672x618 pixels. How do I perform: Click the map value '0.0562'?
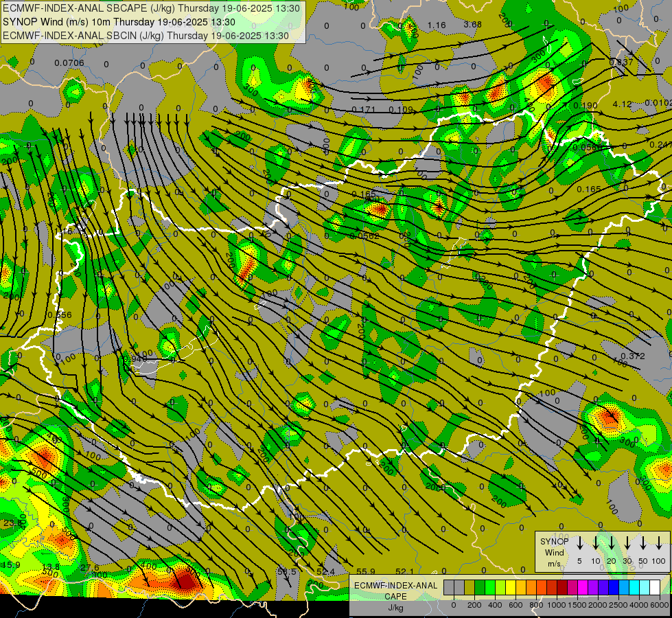tap(364, 236)
